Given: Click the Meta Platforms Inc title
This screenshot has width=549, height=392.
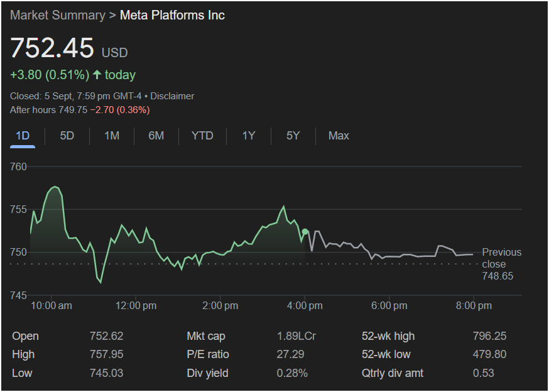Looking at the screenshot, I should point(172,16).
